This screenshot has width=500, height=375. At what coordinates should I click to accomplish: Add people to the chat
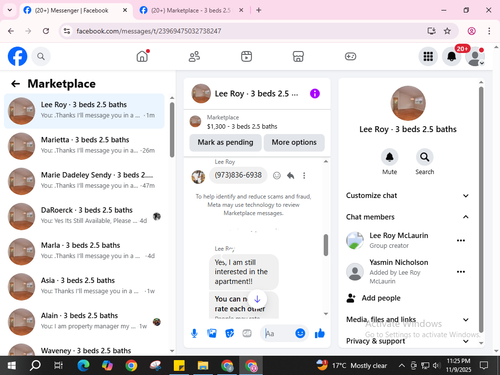[x=374, y=298]
